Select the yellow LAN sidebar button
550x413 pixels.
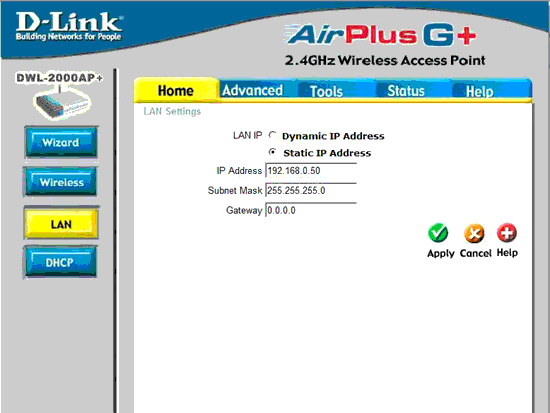pos(61,224)
